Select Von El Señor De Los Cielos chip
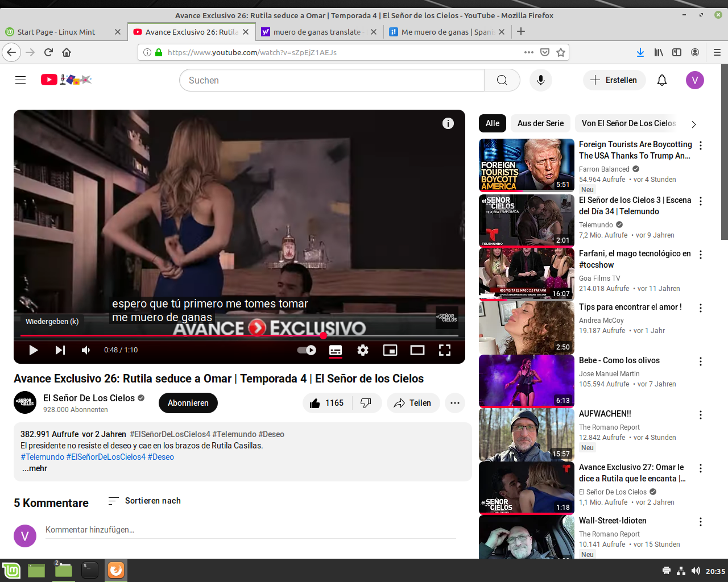The height and width of the screenshot is (582, 728). pos(628,123)
